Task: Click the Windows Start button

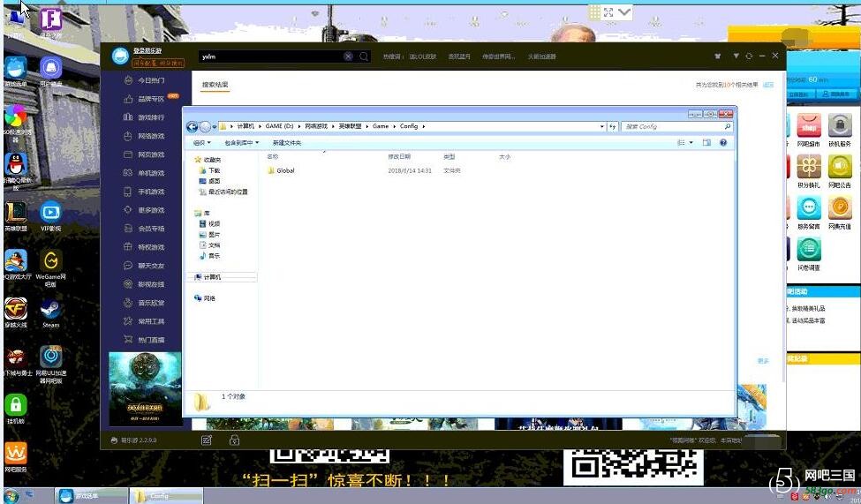Action: click(x=11, y=496)
